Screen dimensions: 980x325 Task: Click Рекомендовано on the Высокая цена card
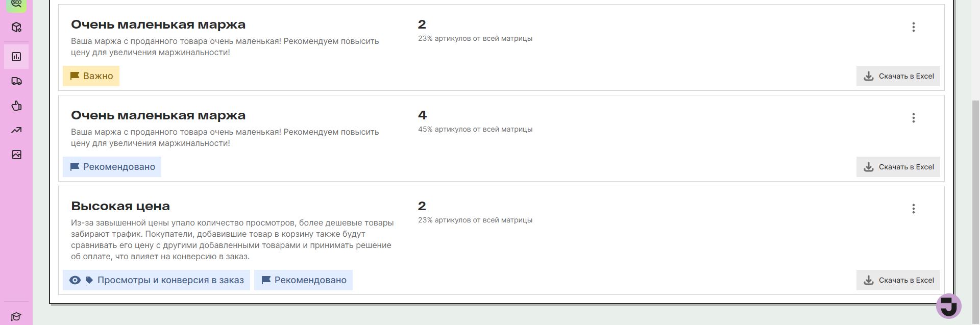[303, 280]
